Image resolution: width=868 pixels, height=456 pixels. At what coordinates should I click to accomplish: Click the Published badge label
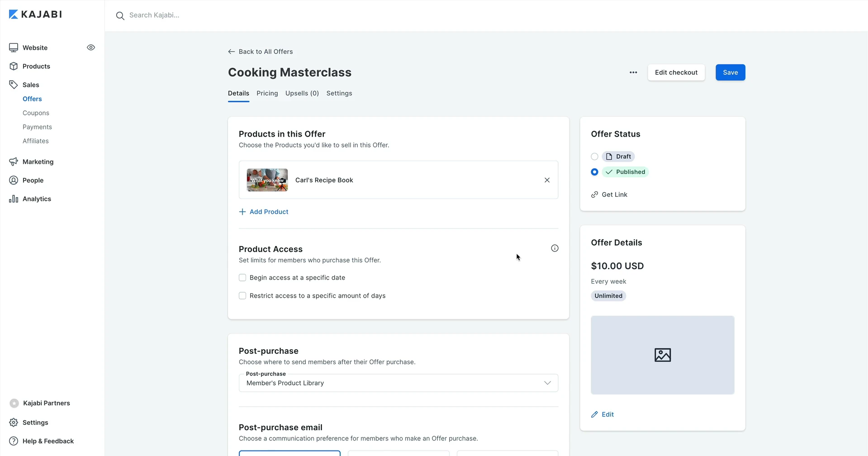pos(625,172)
